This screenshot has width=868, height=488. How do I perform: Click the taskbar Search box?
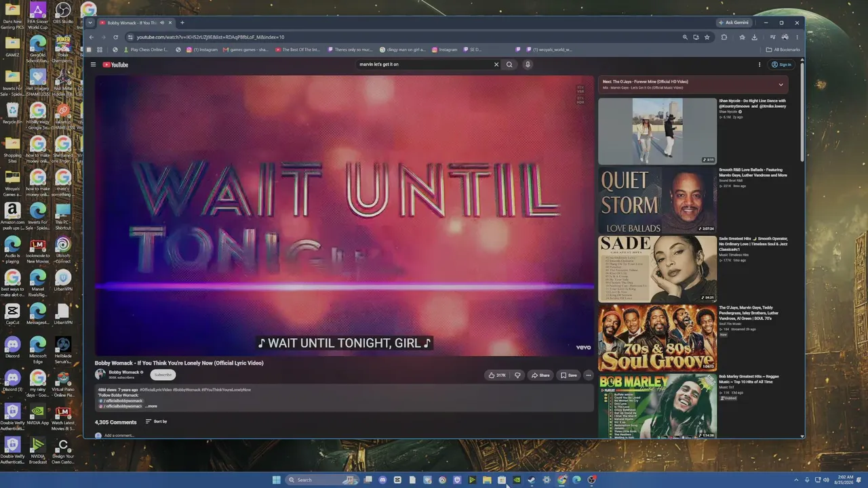321,480
